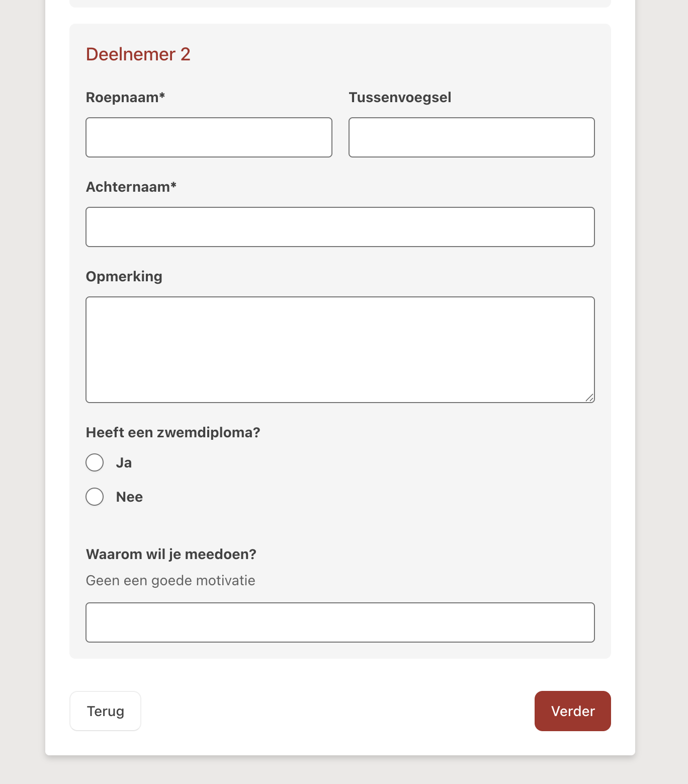Choose the Nee radio button circle
Screen dimensions: 688x784
(95, 497)
